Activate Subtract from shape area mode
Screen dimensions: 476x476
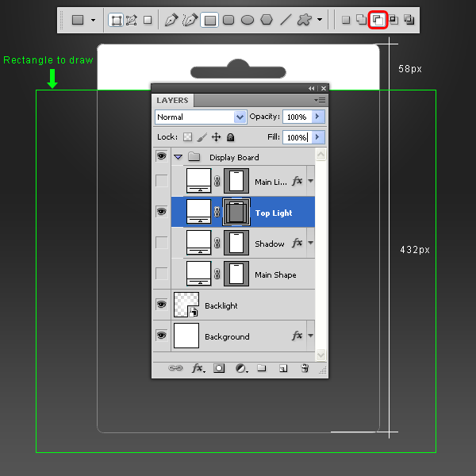click(378, 20)
